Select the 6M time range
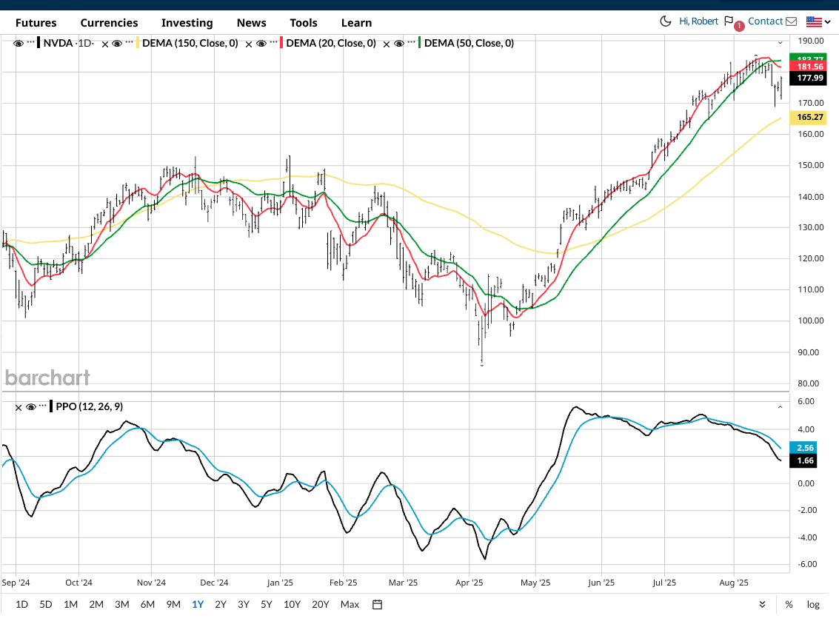Image resolution: width=839 pixels, height=644 pixels. click(147, 605)
